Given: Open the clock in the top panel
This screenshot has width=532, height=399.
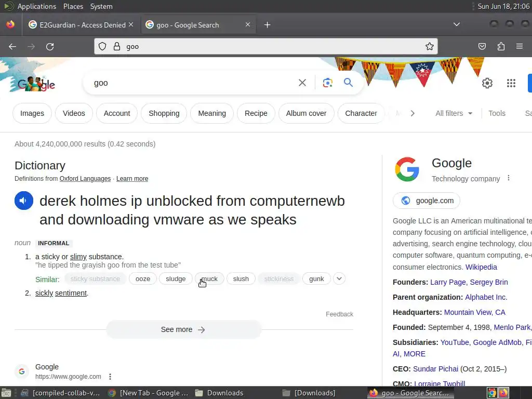Looking at the screenshot, I should (503, 6).
